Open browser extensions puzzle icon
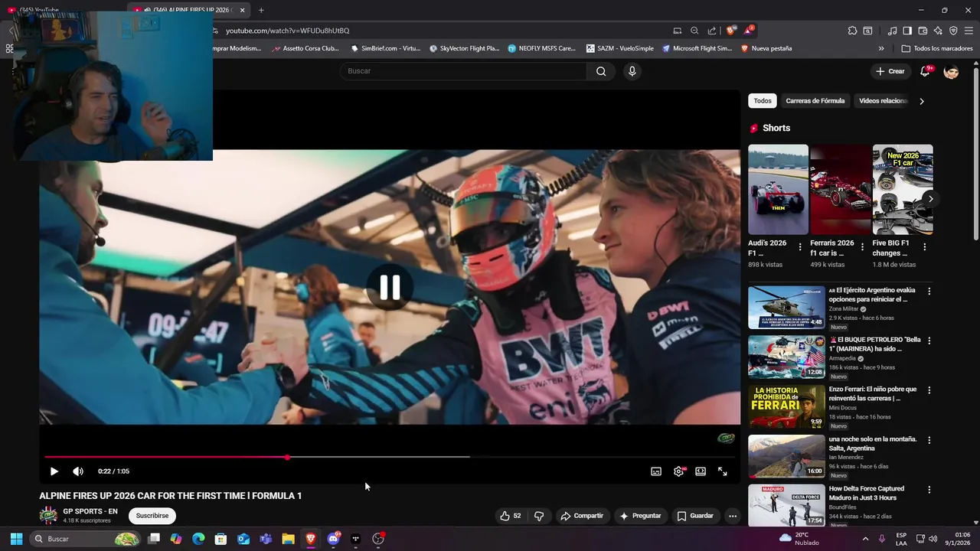This screenshot has width=980, height=551. click(x=852, y=31)
